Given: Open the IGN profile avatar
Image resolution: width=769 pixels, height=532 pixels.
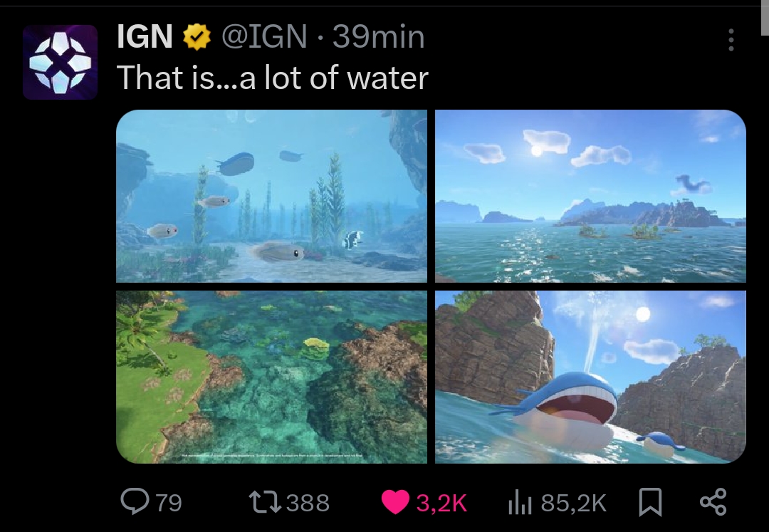Looking at the screenshot, I should [x=60, y=62].
